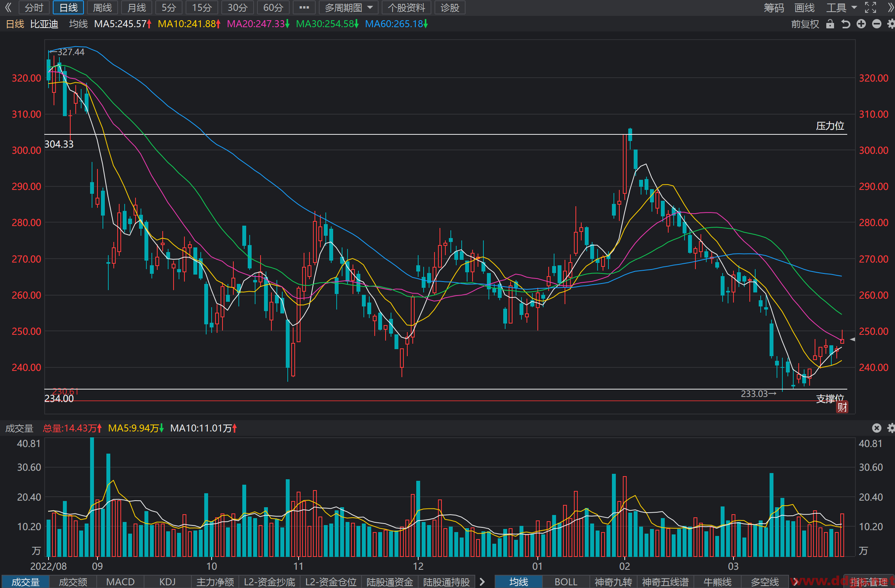
Task: Select L2-资金仓位 indicator tab
Action: pos(331,582)
